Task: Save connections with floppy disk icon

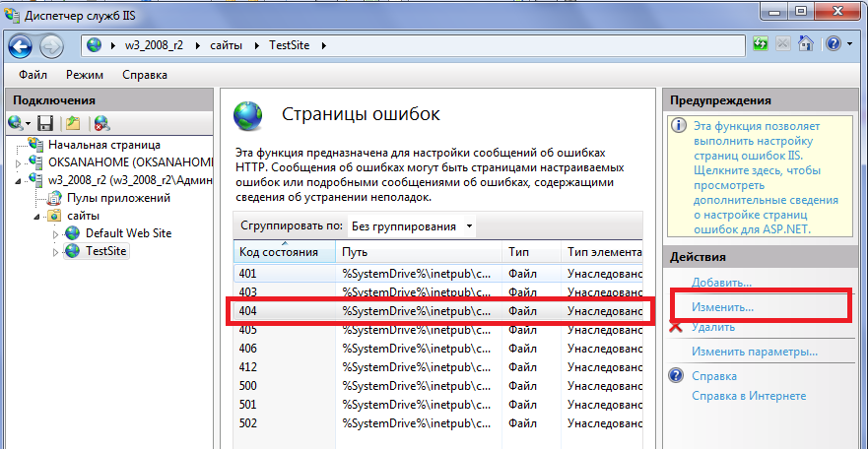Action: [x=45, y=123]
